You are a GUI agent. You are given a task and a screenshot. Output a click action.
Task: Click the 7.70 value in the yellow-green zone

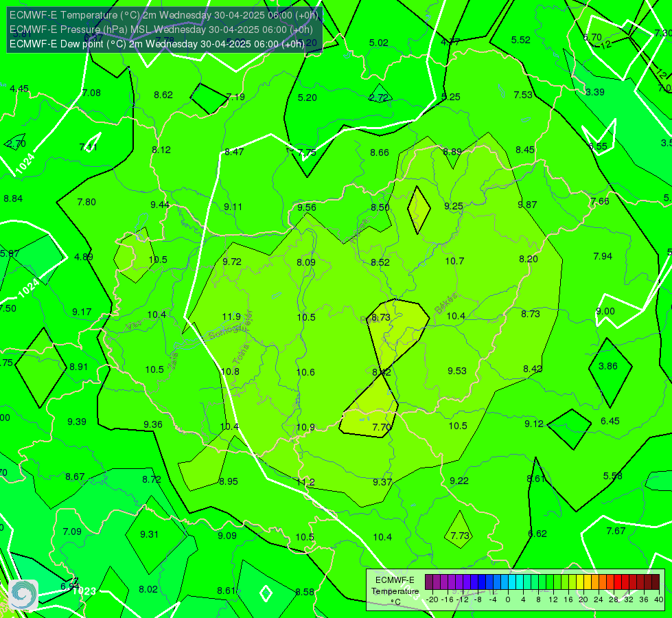click(x=382, y=427)
